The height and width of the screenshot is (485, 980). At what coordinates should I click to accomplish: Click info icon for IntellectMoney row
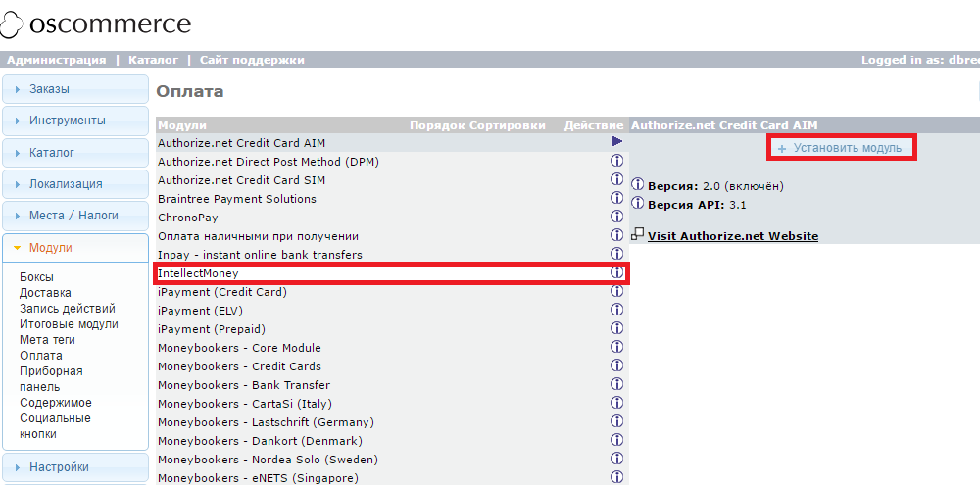coord(617,273)
